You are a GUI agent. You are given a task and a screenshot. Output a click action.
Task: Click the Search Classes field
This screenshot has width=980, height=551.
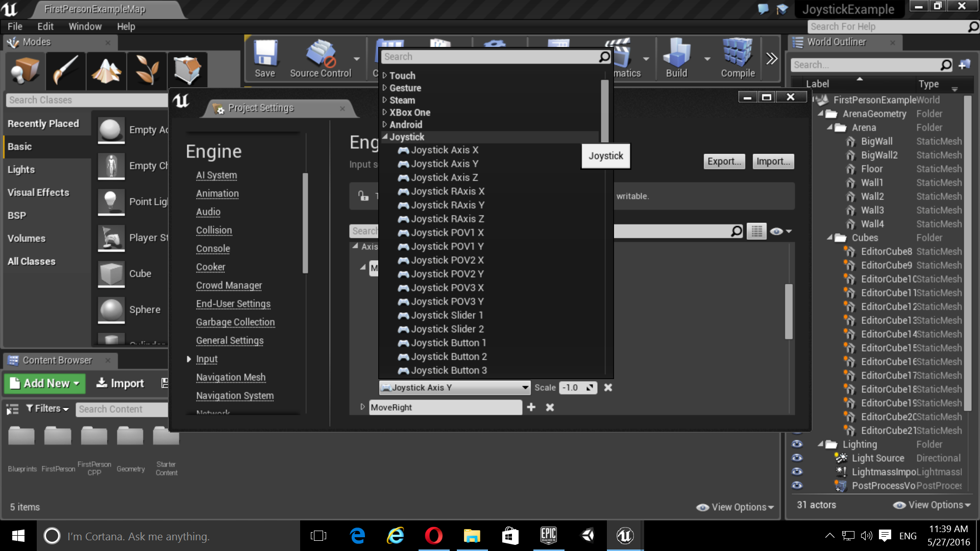pyautogui.click(x=87, y=100)
